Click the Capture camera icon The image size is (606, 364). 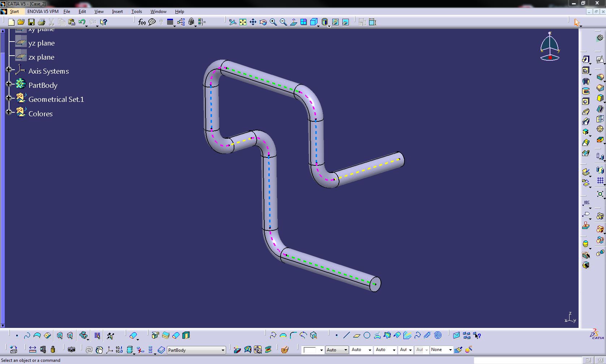(72, 349)
